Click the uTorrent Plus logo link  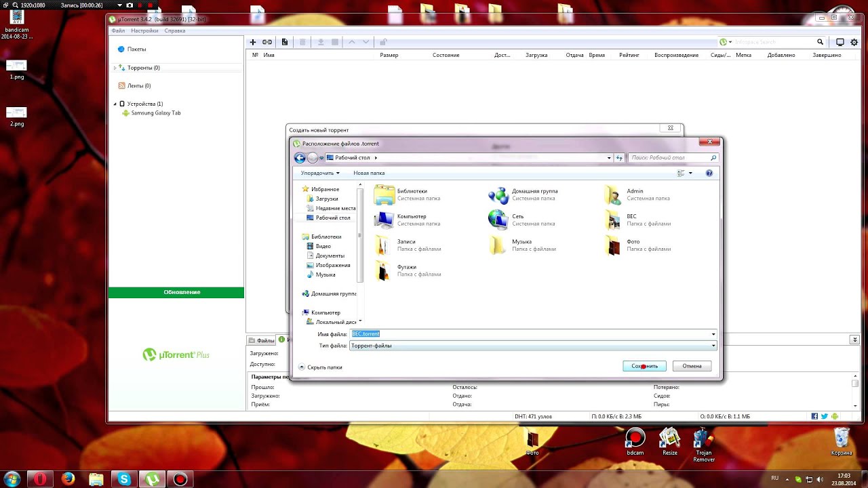tap(176, 354)
